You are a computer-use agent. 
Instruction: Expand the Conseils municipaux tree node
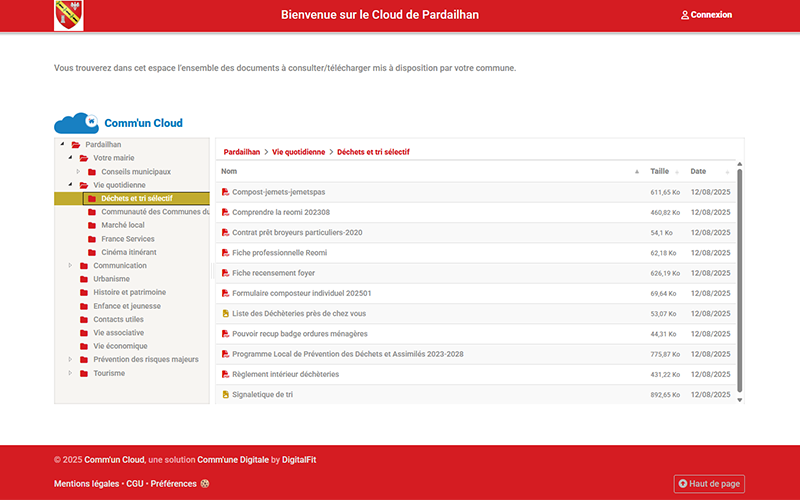click(78, 171)
